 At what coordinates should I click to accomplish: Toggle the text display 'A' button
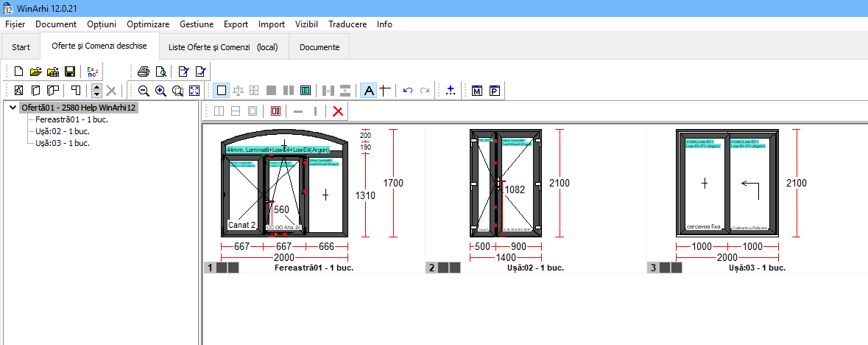pos(369,91)
